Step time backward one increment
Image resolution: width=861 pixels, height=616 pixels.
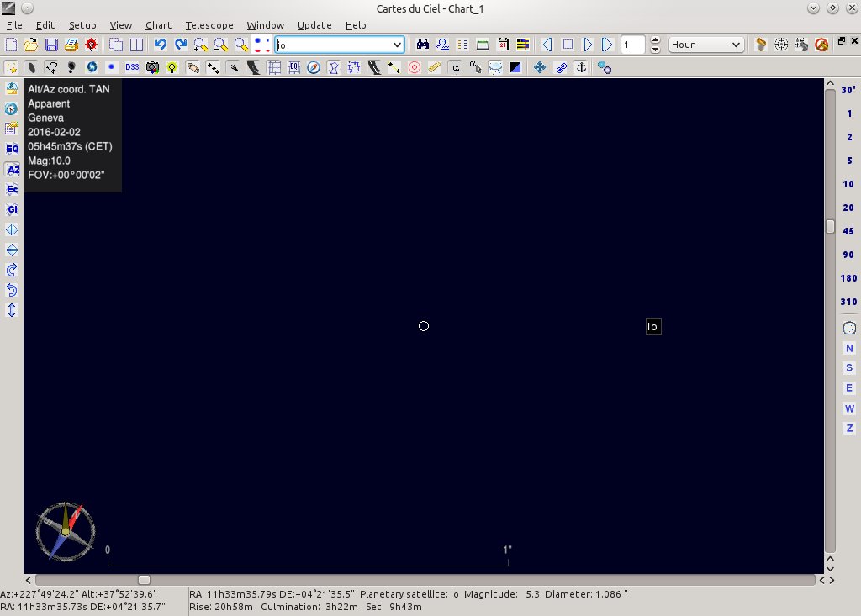pos(547,45)
